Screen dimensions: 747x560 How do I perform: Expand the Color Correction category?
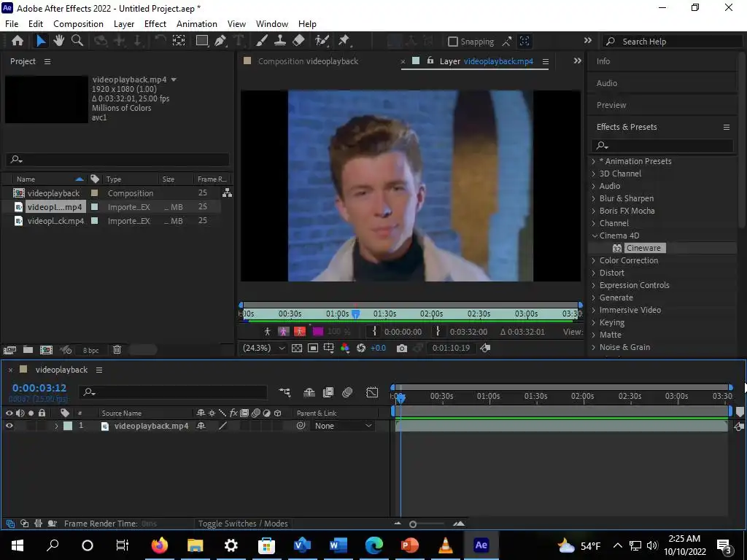click(x=594, y=260)
